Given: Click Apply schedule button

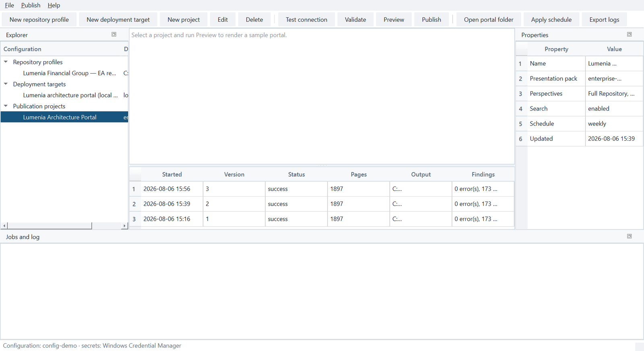Looking at the screenshot, I should pos(551,20).
